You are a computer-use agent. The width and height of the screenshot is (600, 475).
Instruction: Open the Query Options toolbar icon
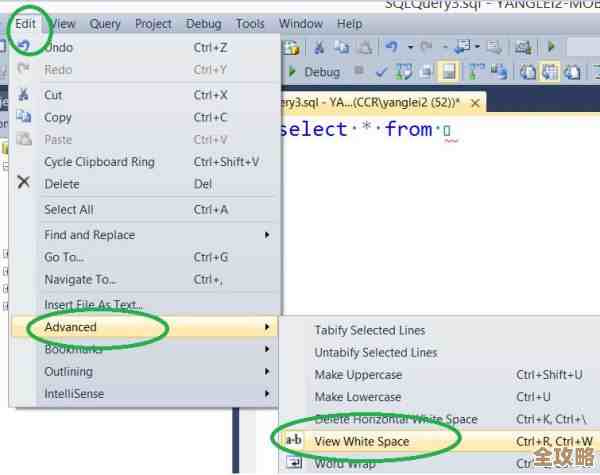coord(426,72)
